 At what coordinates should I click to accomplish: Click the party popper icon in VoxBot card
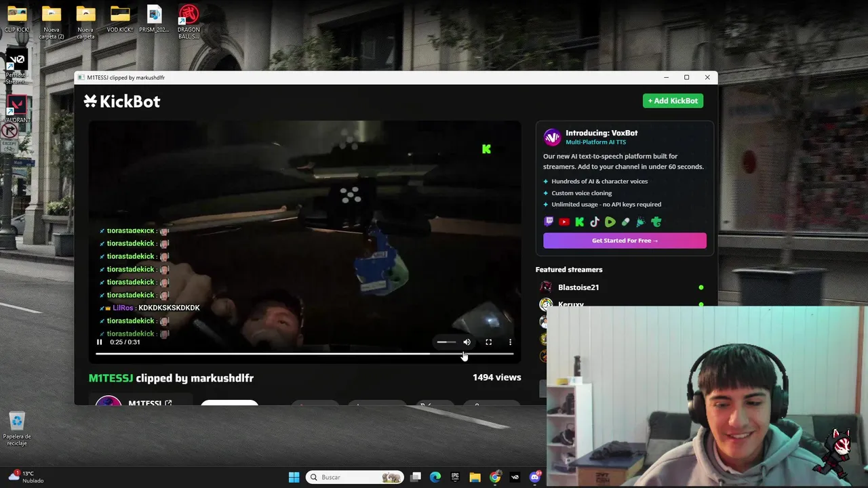641,222
